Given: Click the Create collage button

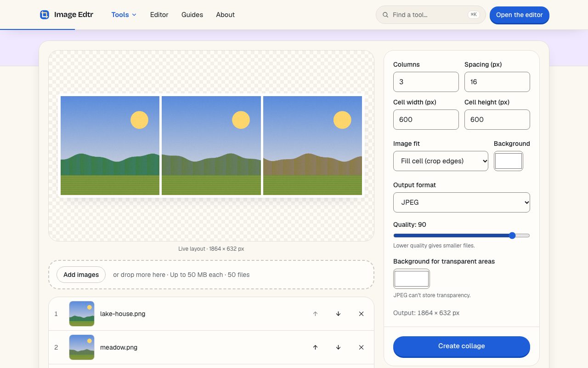Looking at the screenshot, I should (462, 346).
